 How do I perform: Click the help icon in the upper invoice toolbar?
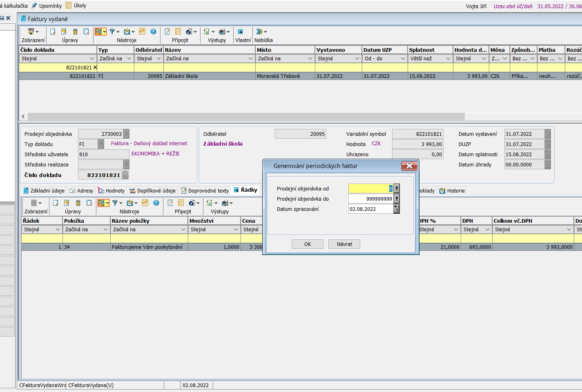(x=153, y=31)
